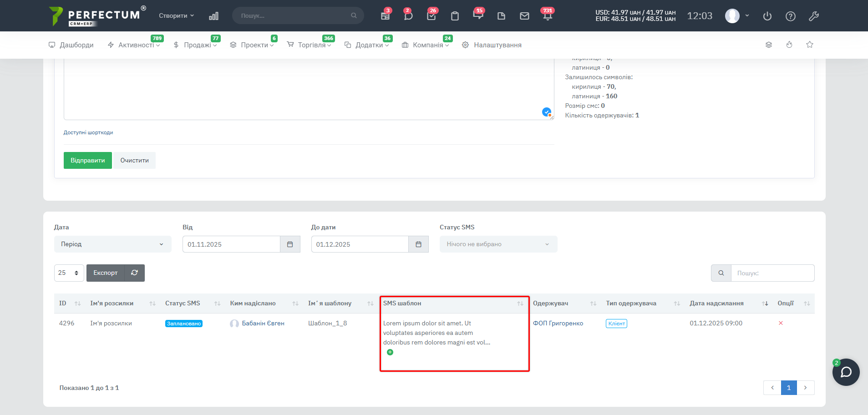Open the Доступні шорткоди link

click(88, 132)
